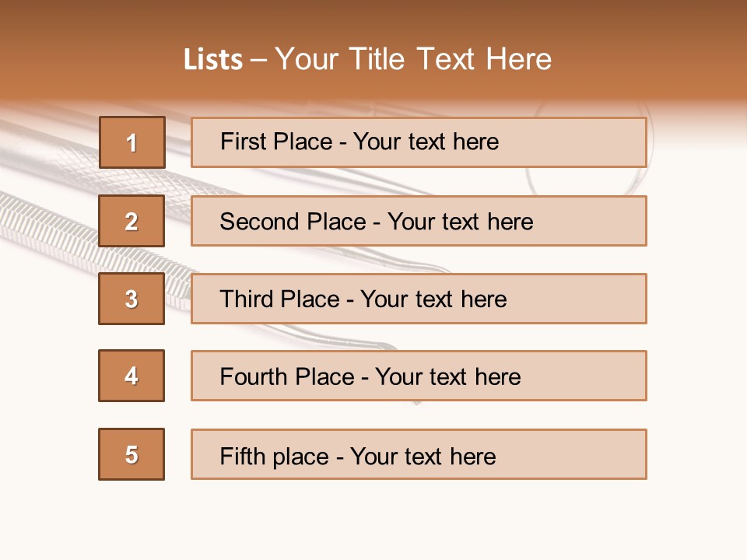The image size is (747, 560).
Task: Click the bold word "Lists" in title
Action: (213, 60)
